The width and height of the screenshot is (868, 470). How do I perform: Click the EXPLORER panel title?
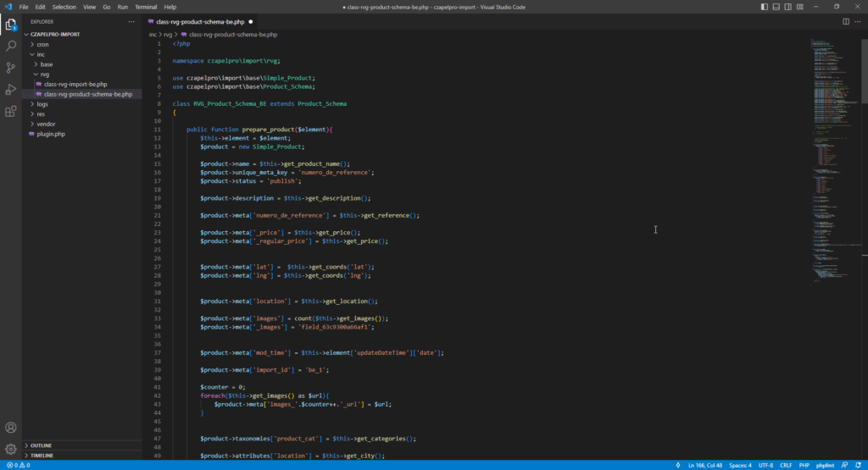[42, 21]
